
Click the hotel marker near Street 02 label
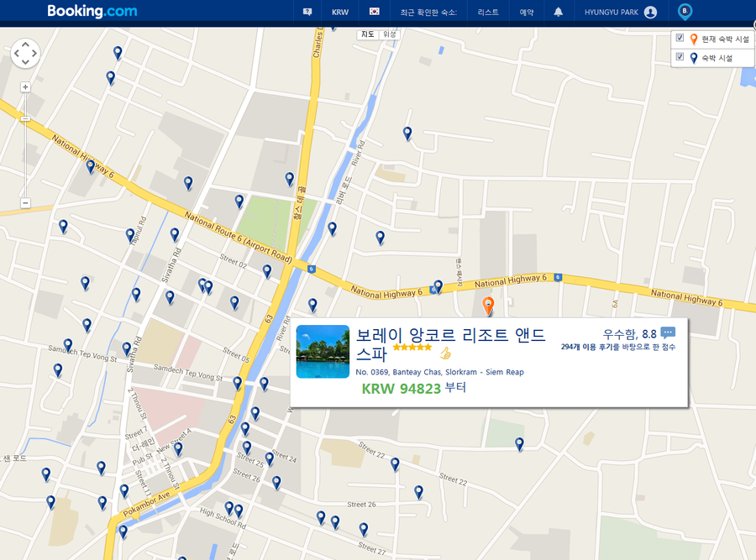(x=266, y=271)
